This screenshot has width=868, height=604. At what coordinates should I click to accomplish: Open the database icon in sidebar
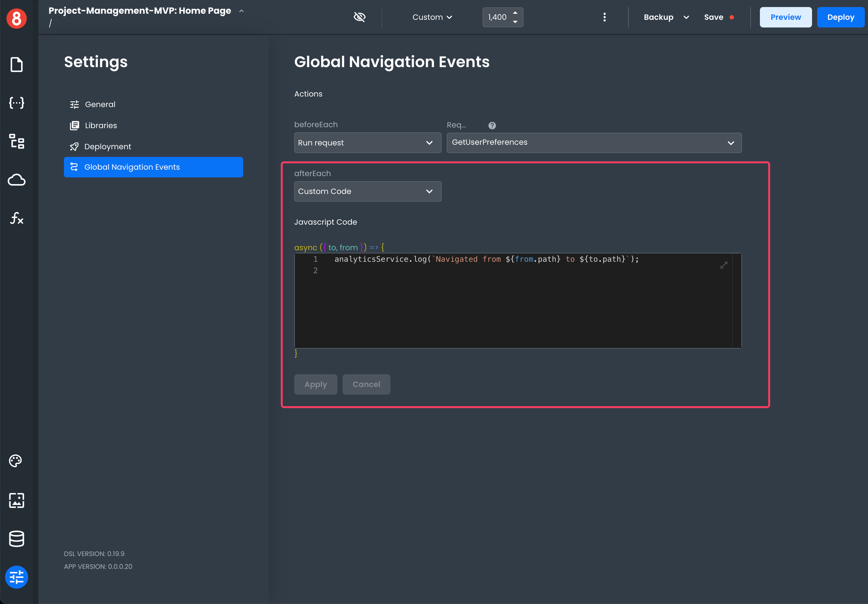(x=16, y=539)
